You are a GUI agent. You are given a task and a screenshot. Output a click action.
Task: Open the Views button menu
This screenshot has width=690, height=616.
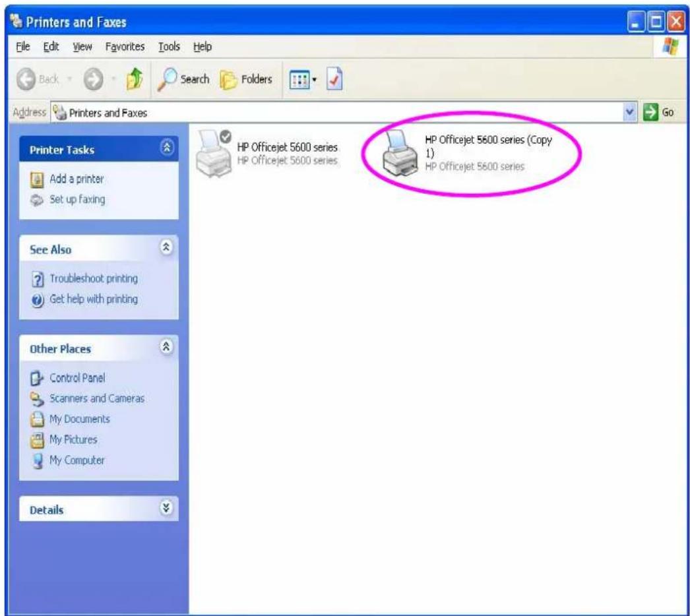pyautogui.click(x=303, y=80)
